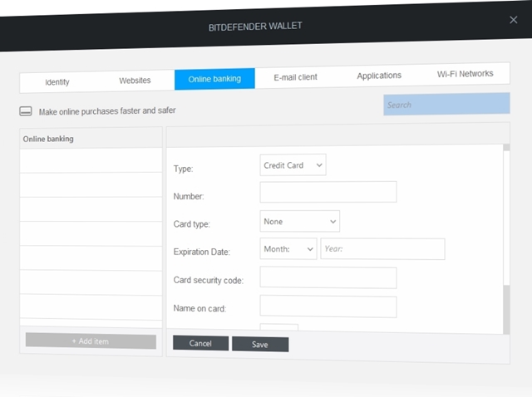Screen dimensions: 532x397
Task: Focus the card Number field
Action: click(x=328, y=192)
